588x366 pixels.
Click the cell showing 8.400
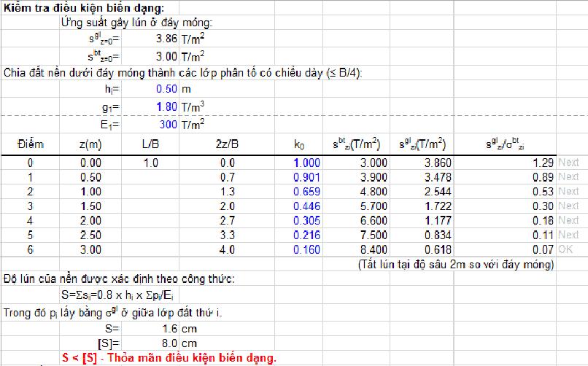pyautogui.click(x=374, y=250)
